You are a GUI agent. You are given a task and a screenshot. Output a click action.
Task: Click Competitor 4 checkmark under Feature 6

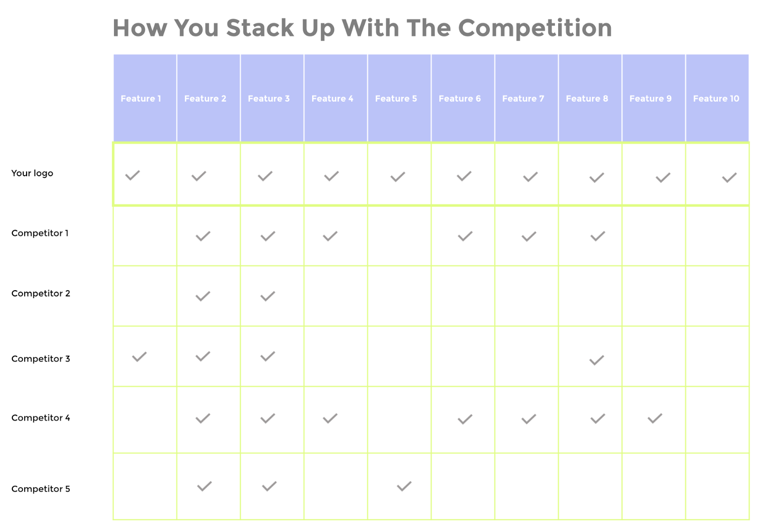[x=465, y=419]
